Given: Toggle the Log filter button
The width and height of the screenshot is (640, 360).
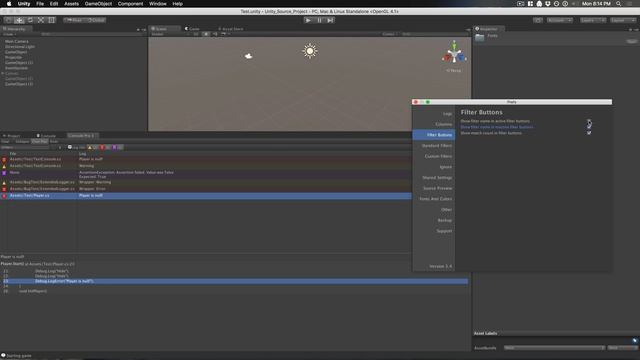Looking at the screenshot, I should click(x=77, y=147).
